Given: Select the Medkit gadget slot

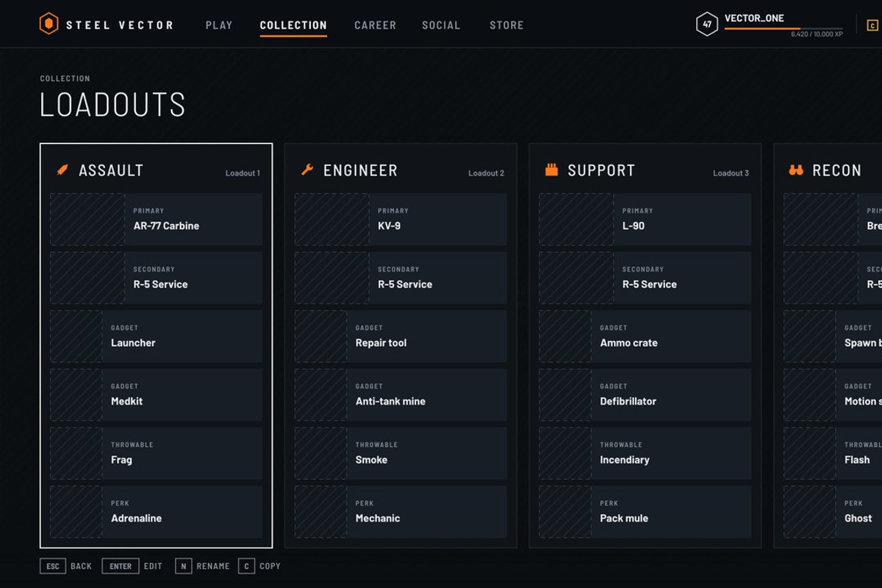Looking at the screenshot, I should pos(156,395).
